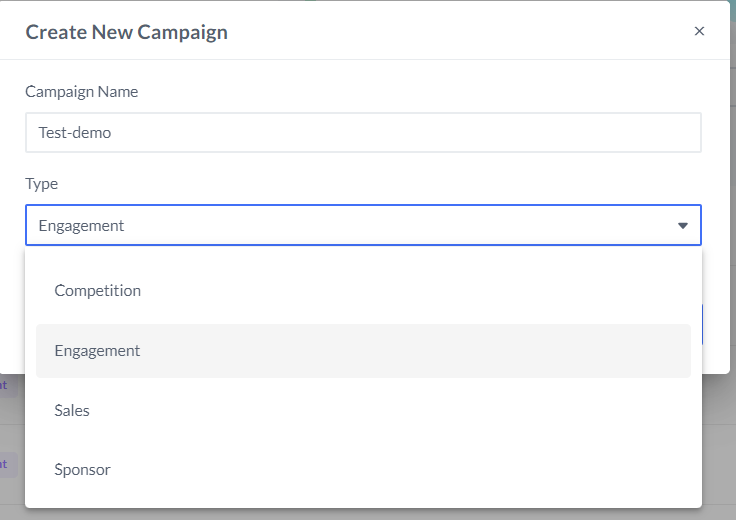Click the lower purple tag behind dialog

[5, 464]
